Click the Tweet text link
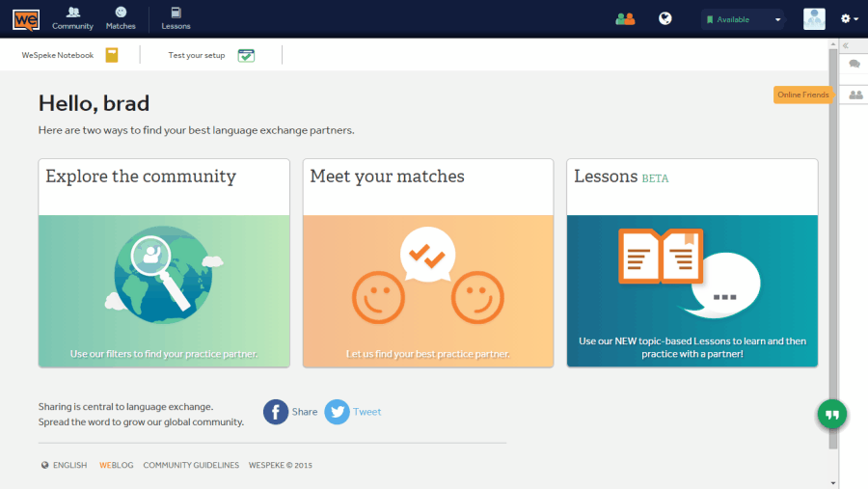The image size is (868, 489). point(367,412)
